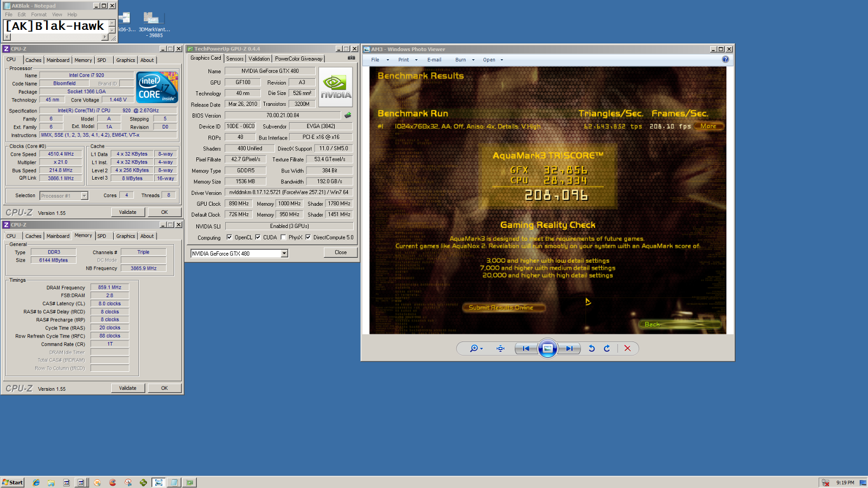Toggle the CUDA checkbox in GPU-Z
The image size is (868, 488).
pyautogui.click(x=258, y=237)
